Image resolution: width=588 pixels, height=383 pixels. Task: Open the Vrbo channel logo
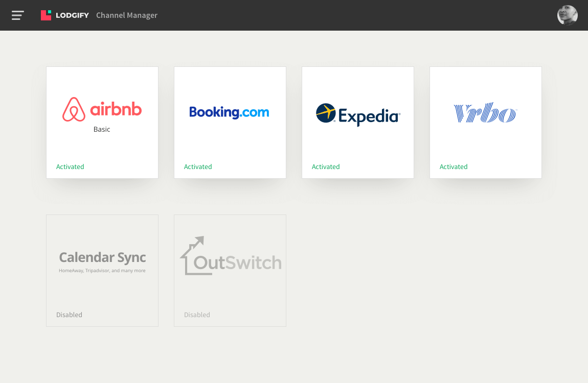point(485,112)
